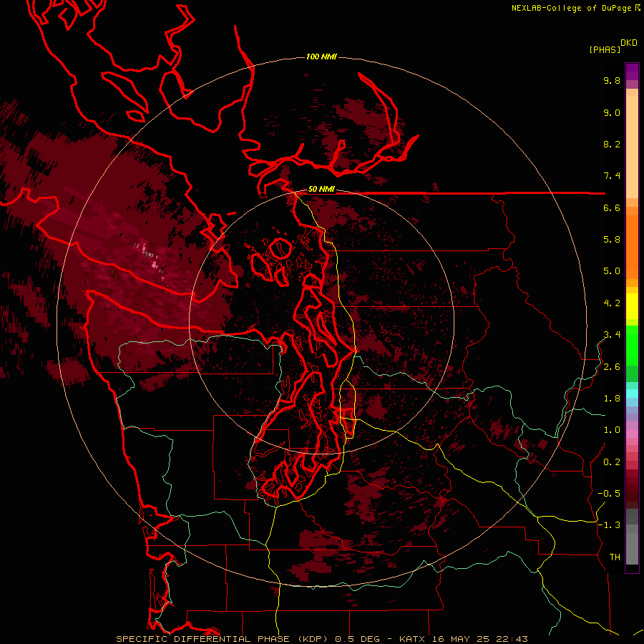Click the -1.3 scale value
The image size is (644, 644).
click(x=609, y=525)
